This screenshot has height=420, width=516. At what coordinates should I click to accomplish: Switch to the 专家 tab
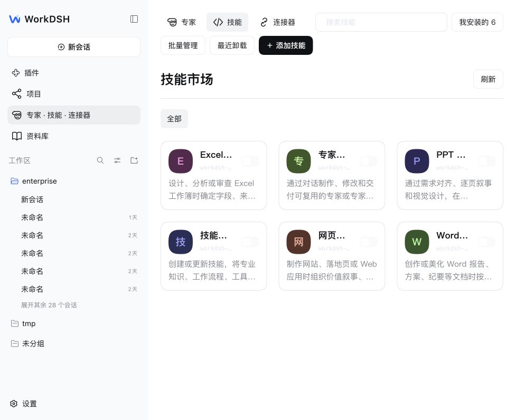182,22
